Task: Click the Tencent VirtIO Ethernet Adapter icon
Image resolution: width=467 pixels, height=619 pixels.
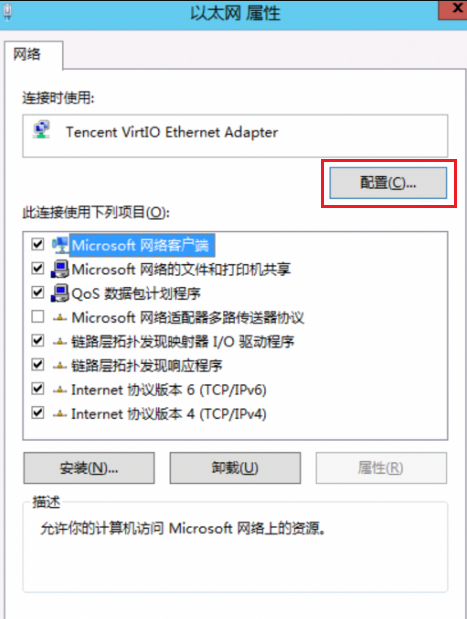Action: coord(42,130)
